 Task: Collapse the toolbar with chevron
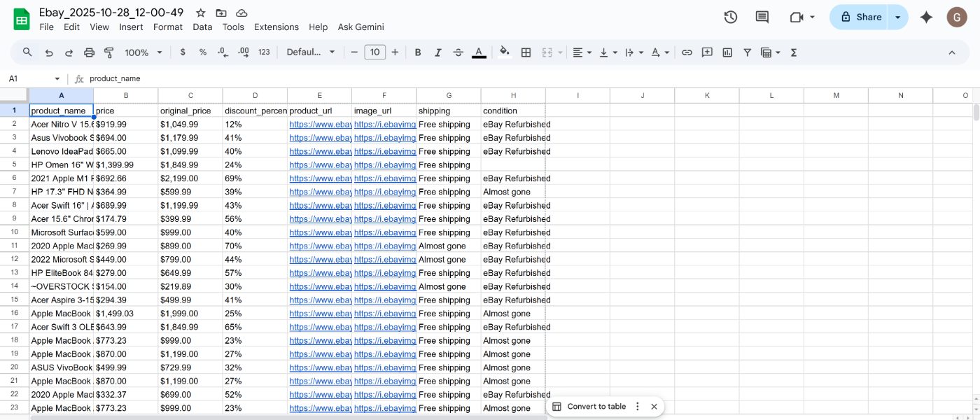click(x=951, y=52)
